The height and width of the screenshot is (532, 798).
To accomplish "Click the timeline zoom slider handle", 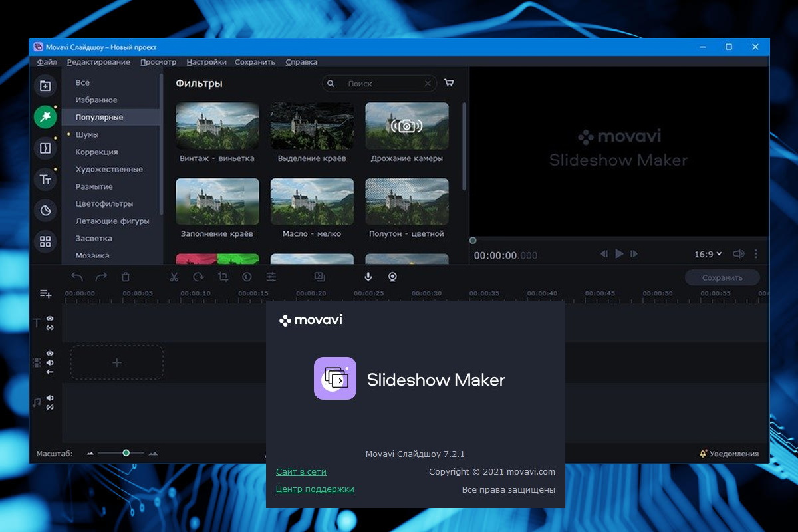I will tap(126, 453).
